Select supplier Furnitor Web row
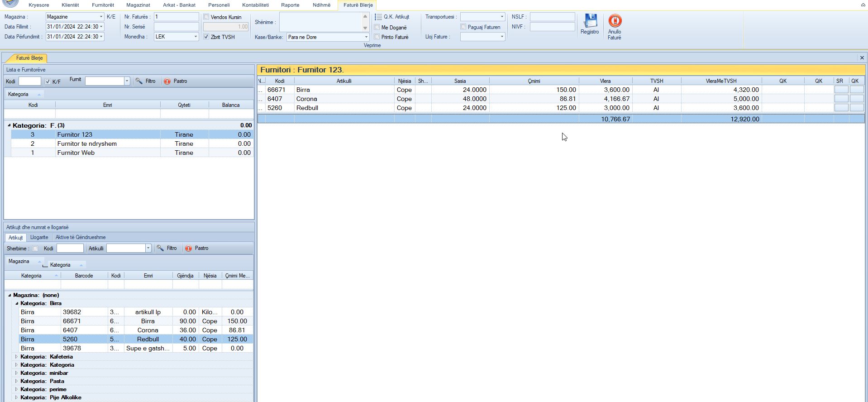Image resolution: width=868 pixels, height=402 pixels. click(76, 153)
